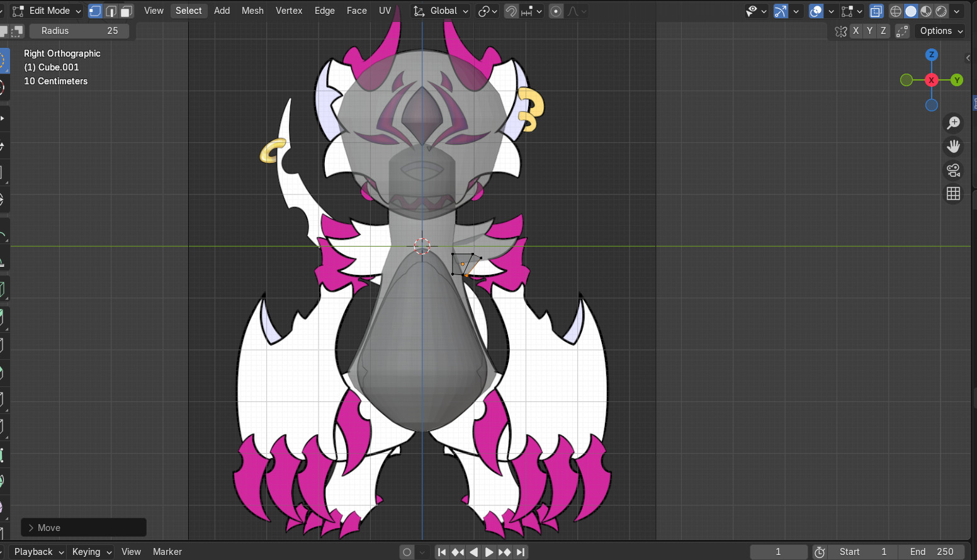Click the Radius value field
Screen dimensions: 977x560
[79, 31]
